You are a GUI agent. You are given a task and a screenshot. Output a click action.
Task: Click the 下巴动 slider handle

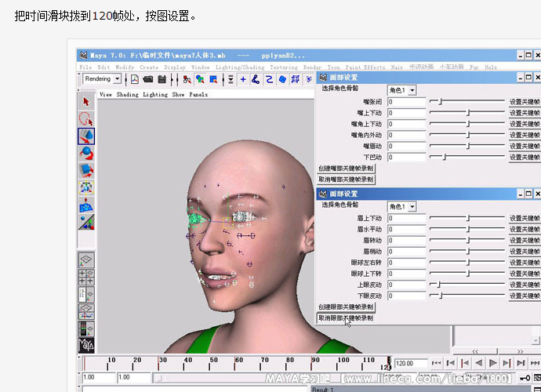(445, 157)
